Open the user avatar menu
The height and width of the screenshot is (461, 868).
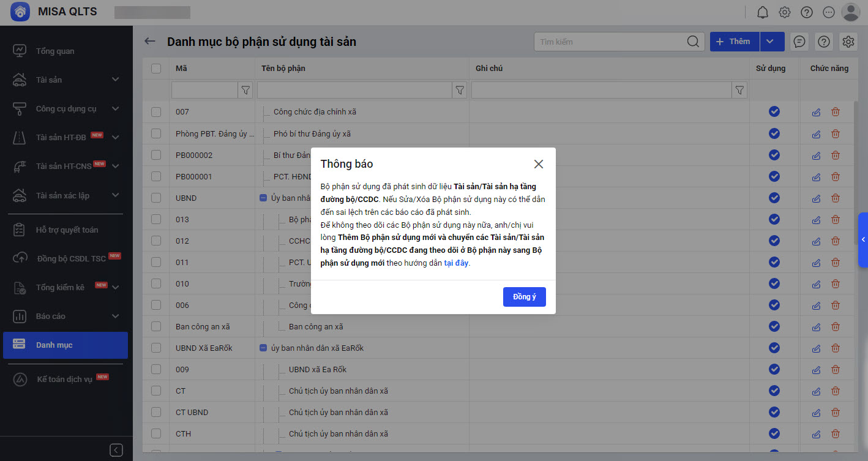coord(851,12)
